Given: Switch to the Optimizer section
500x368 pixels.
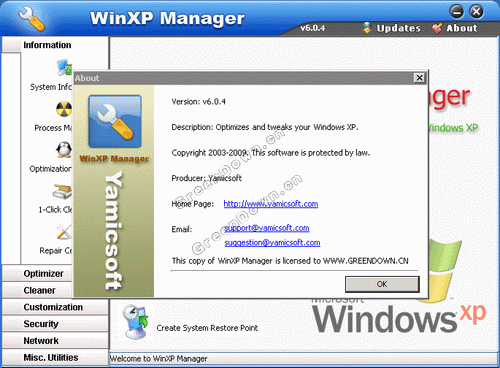Looking at the screenshot, I should pos(37,274).
